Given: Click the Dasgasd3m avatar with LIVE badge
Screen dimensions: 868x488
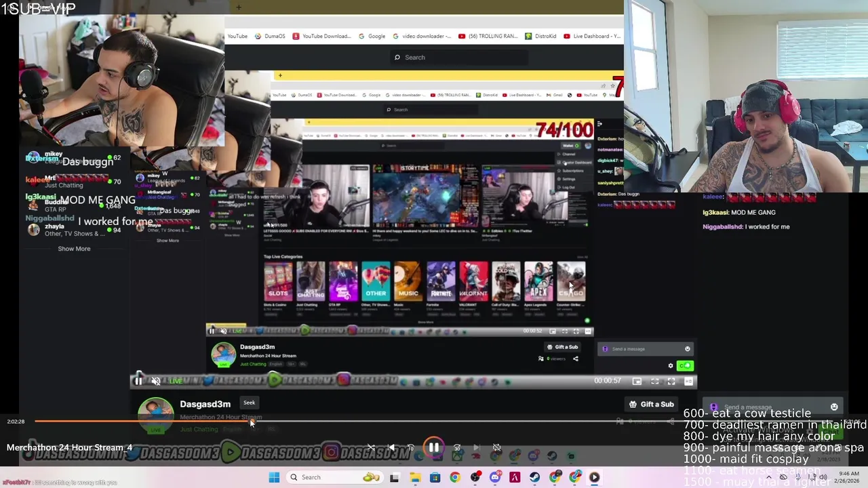Looking at the screenshot, I should [x=156, y=415].
